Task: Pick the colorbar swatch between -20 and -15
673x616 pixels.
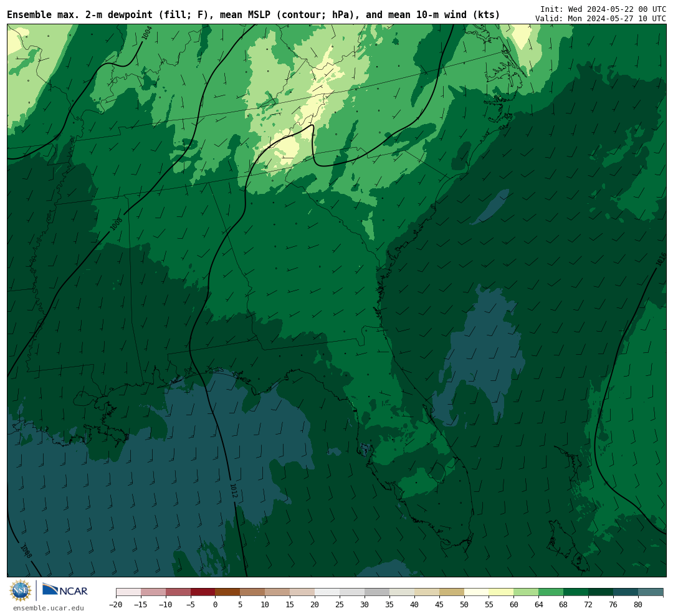Action: coord(128,592)
